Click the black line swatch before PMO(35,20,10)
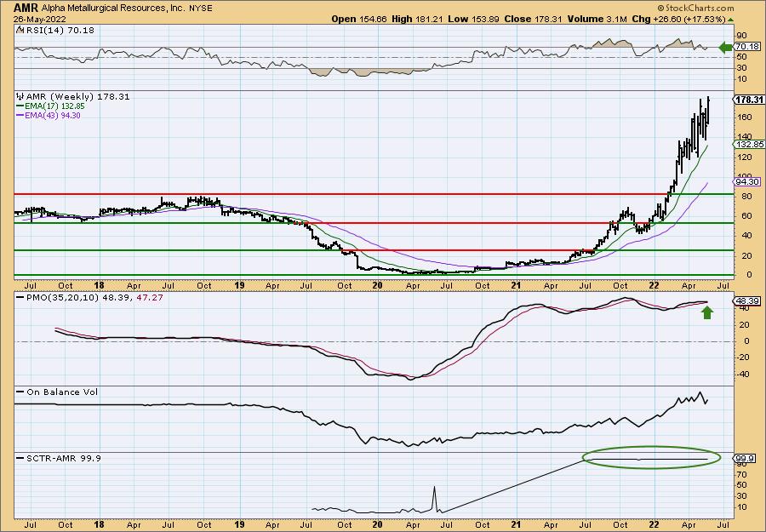 (20, 297)
